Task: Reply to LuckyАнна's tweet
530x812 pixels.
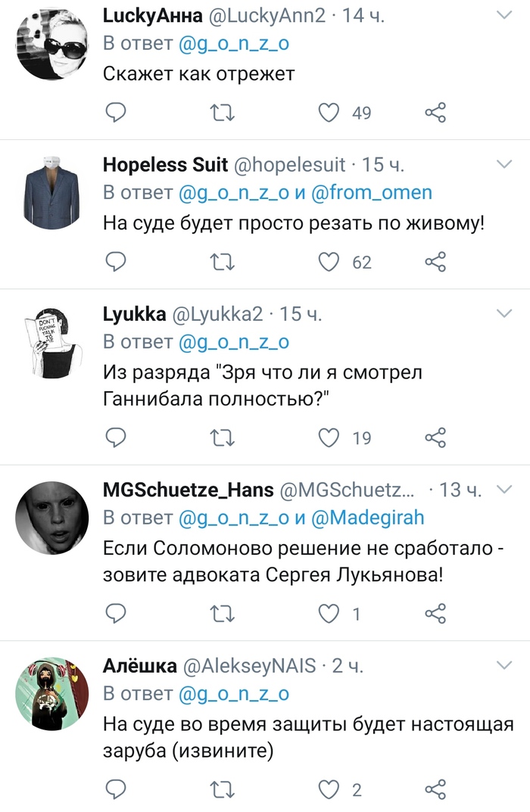Action: point(114,113)
